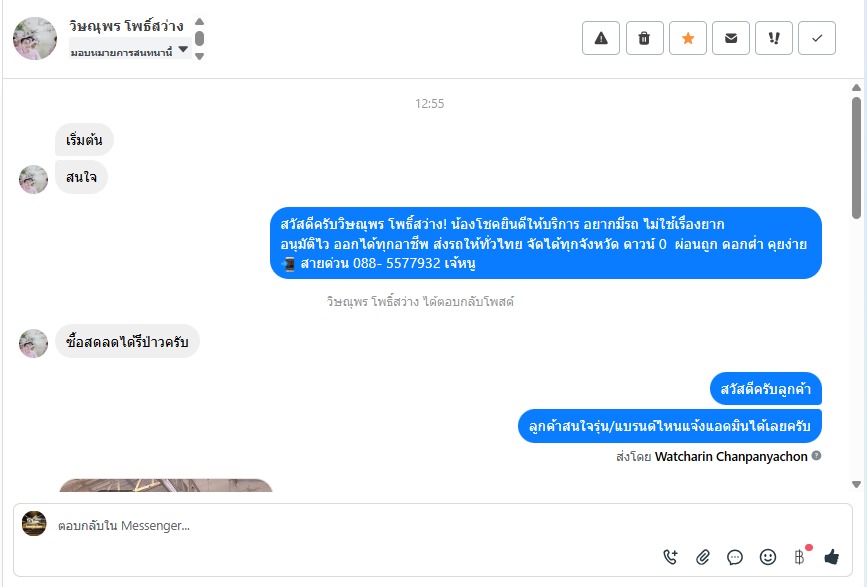Move conversation to trash with bin icon
Screen dimensions: 867x587
[644, 38]
